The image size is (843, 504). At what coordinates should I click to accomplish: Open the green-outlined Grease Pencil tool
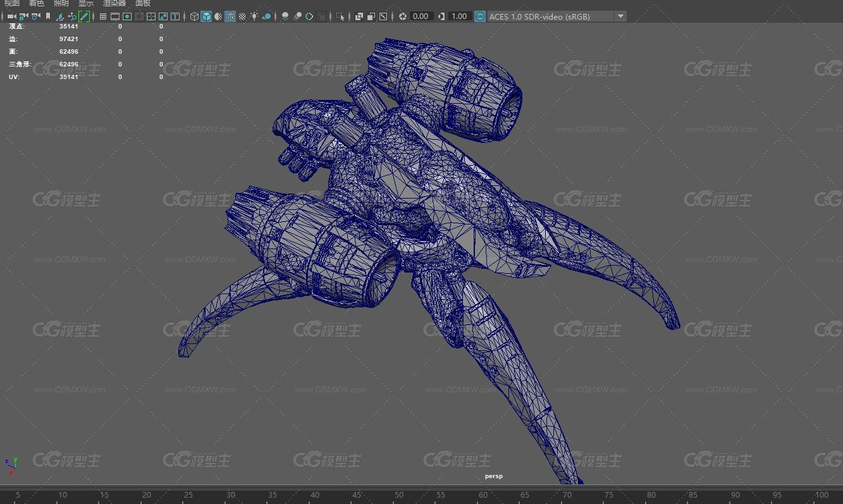84,16
